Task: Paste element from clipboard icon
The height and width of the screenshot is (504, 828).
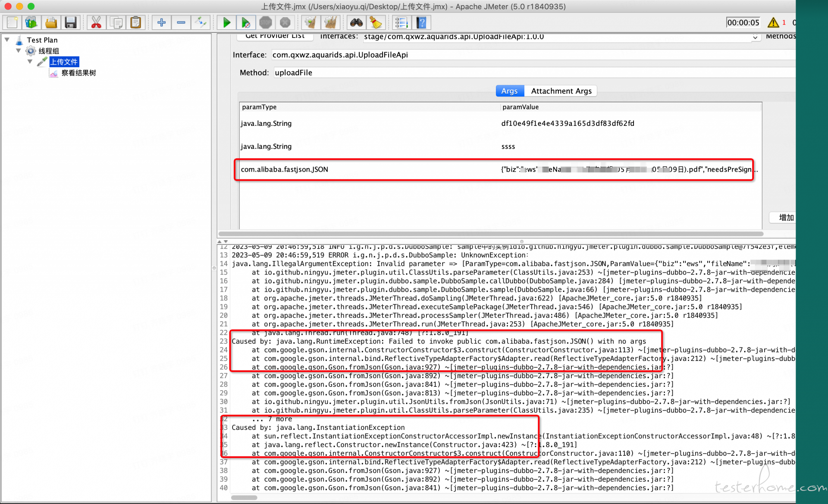Action: pos(136,22)
